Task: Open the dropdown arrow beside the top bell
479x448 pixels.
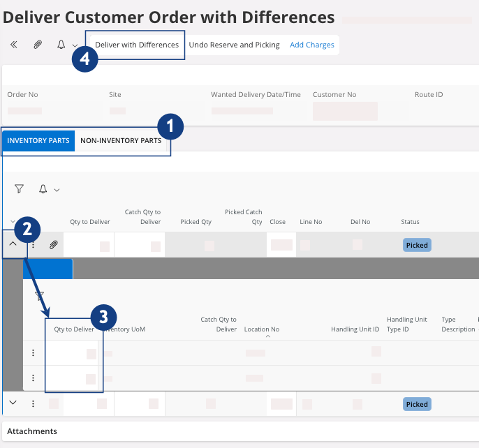Action: pyautogui.click(x=75, y=46)
